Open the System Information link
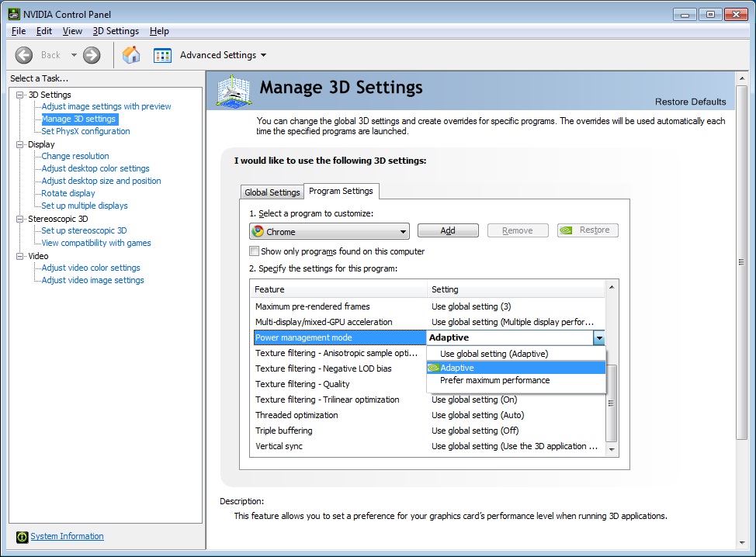The height and width of the screenshot is (557, 756). click(x=67, y=536)
